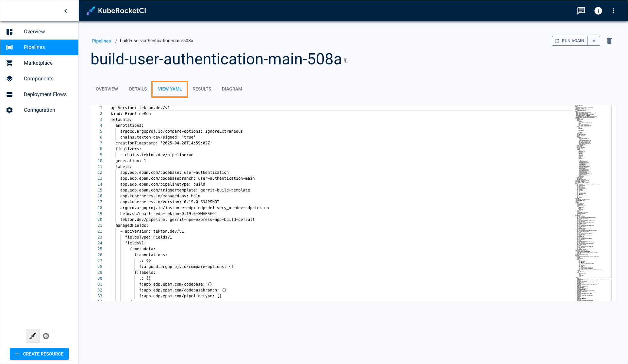This screenshot has height=364, width=628.
Task: Click the RUN AGAIN button
Action: click(570, 41)
